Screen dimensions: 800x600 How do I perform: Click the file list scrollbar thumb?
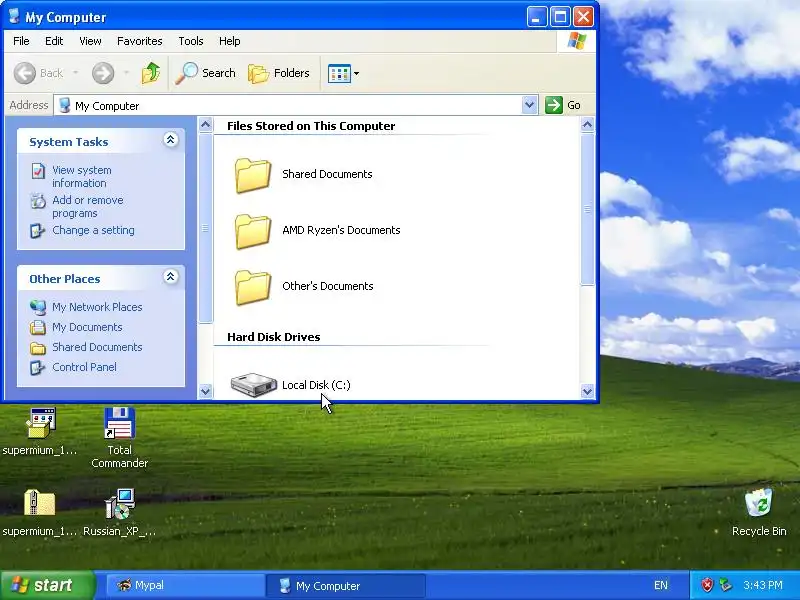(587, 209)
